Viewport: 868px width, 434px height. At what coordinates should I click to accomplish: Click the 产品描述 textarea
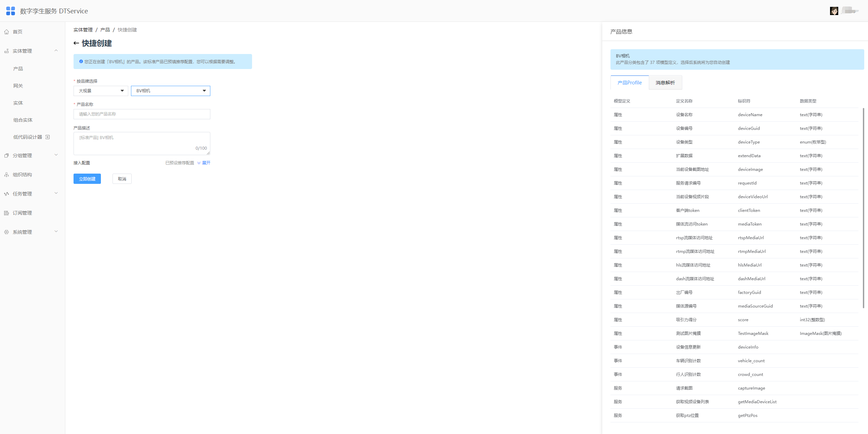[x=142, y=144]
